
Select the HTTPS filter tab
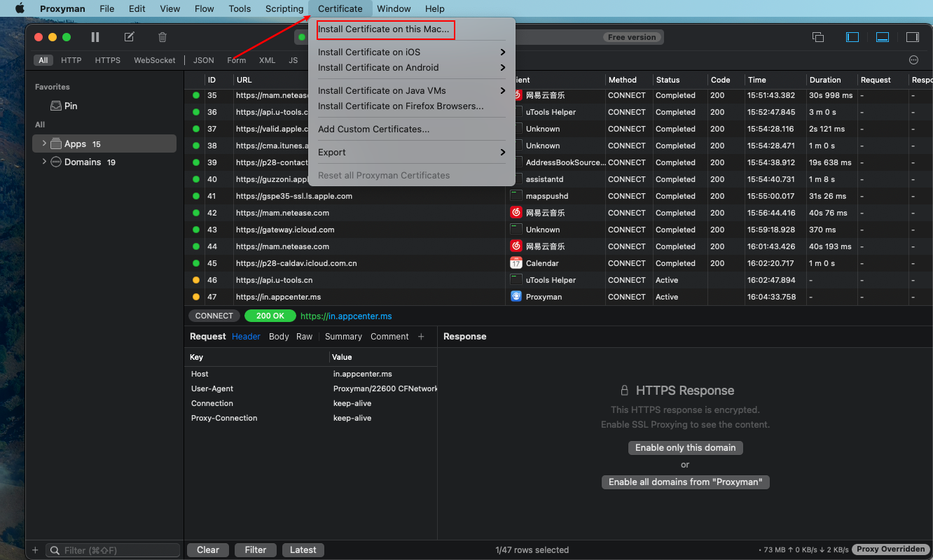tap(108, 60)
